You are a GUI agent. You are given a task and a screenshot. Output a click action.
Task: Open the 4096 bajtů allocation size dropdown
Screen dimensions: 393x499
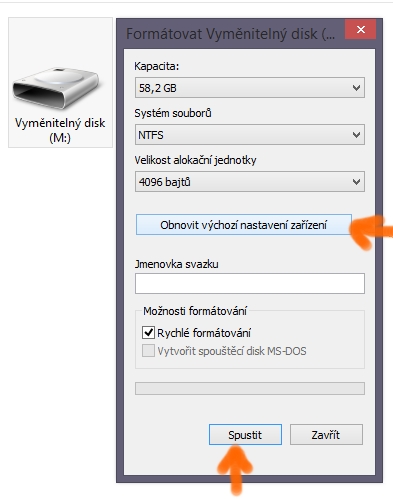[250, 182]
